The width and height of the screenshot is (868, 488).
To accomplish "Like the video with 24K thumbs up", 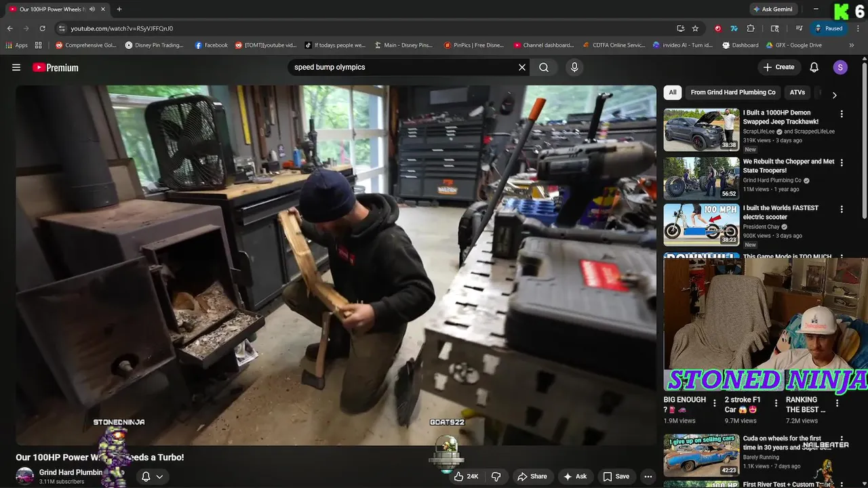I will click(x=466, y=476).
